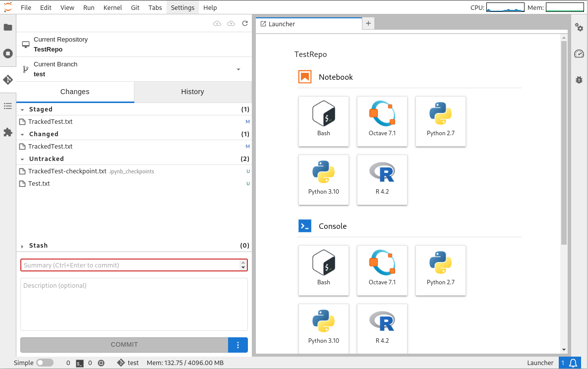Launch Python 2.7 console
This screenshot has height=369, width=588.
coord(441,270)
